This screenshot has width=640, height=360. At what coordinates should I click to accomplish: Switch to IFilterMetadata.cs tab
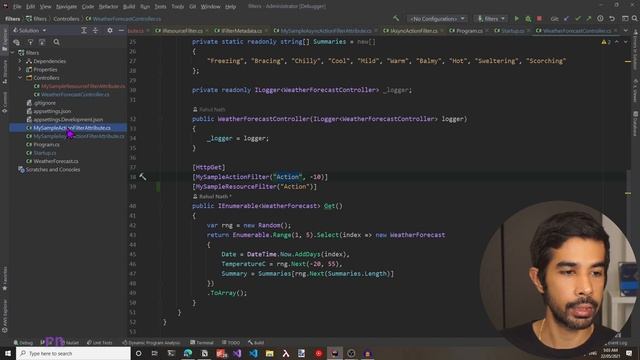[241, 31]
